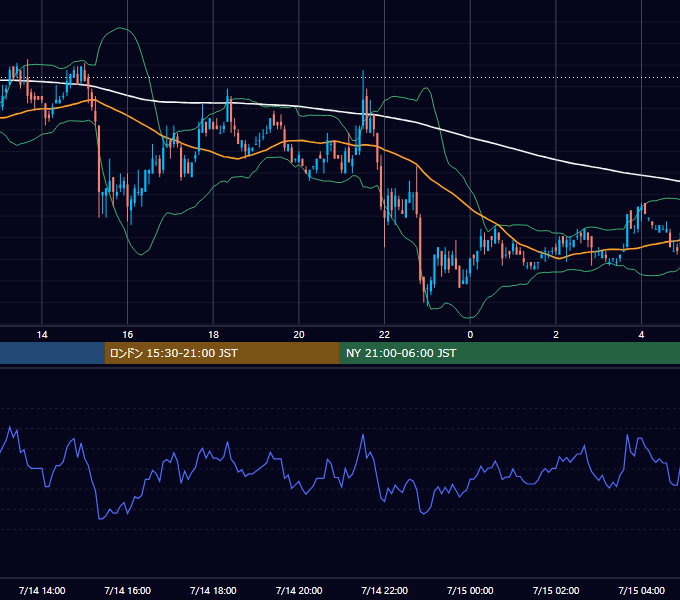This screenshot has height=600, width=680.
Task: Click the London session bar 15:30-21:00 JST
Action: coord(222,353)
